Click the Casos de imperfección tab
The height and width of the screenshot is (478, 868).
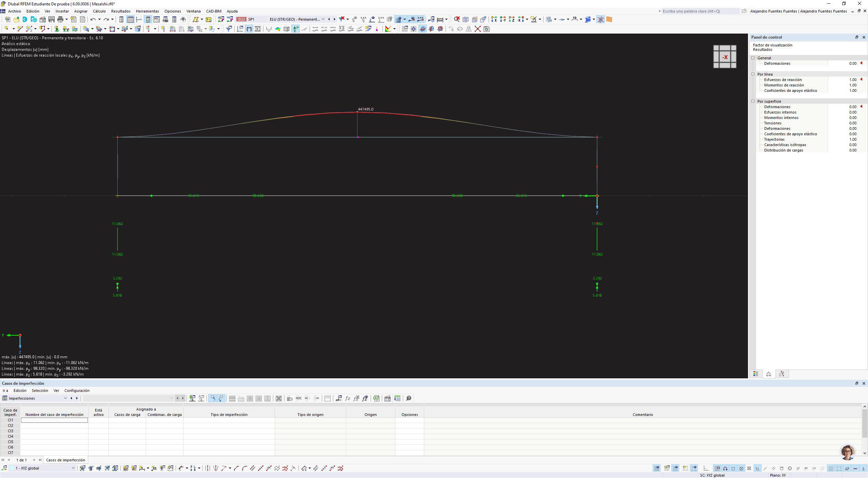pos(65,460)
